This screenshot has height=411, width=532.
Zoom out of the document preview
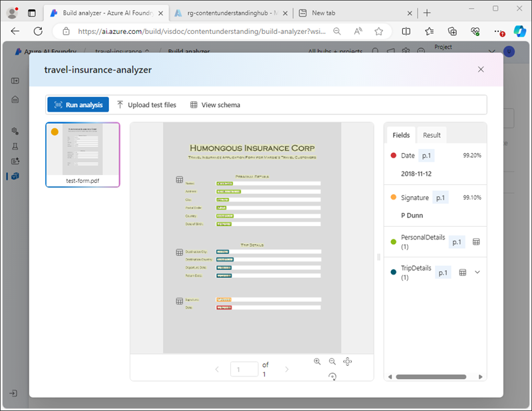point(332,361)
